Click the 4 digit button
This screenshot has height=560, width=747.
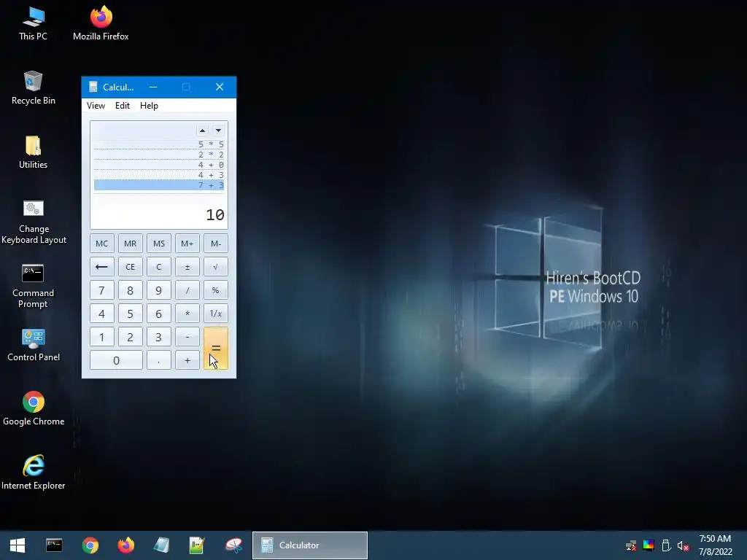pyautogui.click(x=101, y=314)
